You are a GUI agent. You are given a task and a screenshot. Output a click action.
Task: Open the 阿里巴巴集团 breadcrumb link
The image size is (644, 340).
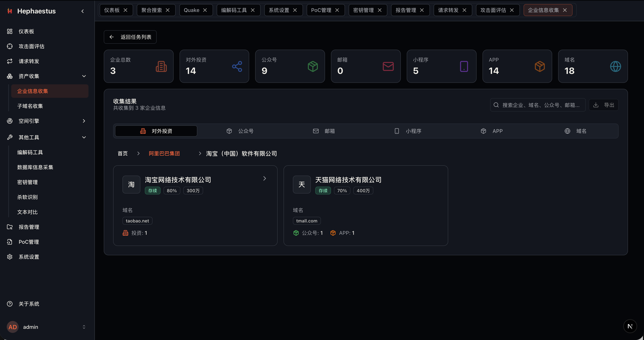(x=164, y=153)
